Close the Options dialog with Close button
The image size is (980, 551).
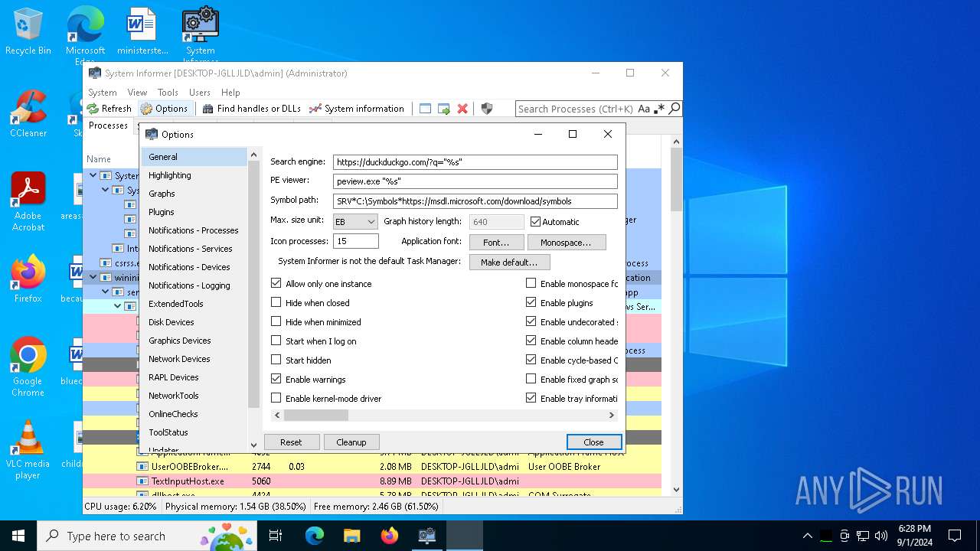(x=593, y=442)
